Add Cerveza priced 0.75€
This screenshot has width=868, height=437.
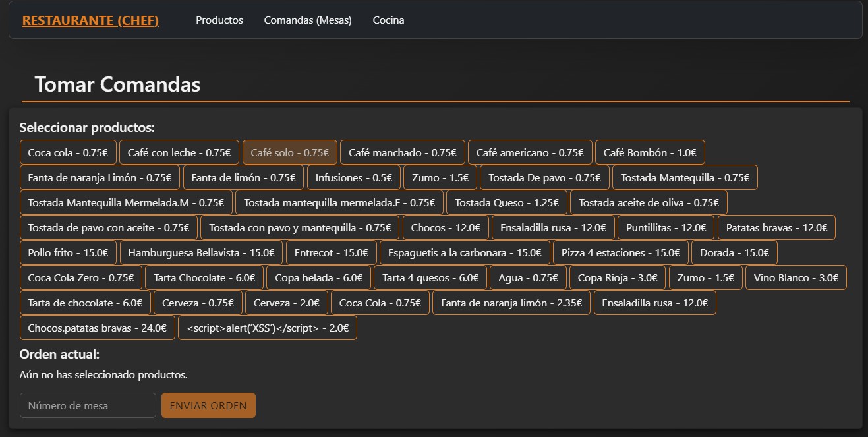pyautogui.click(x=198, y=303)
